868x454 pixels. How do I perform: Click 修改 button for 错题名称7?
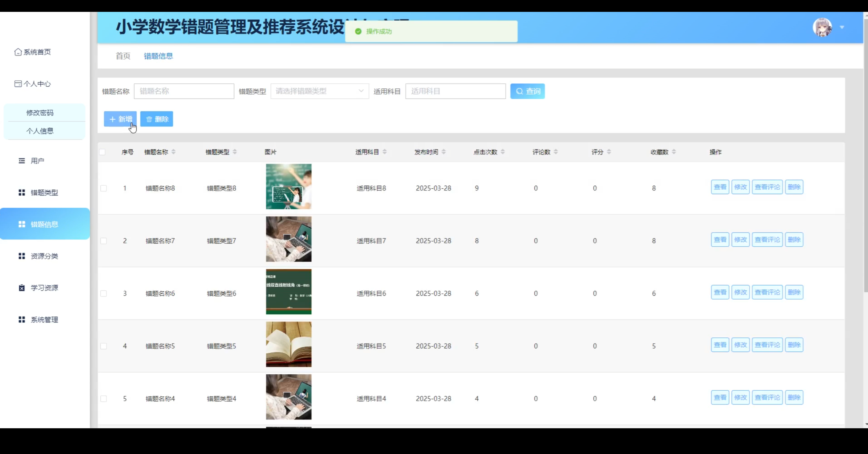pyautogui.click(x=740, y=240)
